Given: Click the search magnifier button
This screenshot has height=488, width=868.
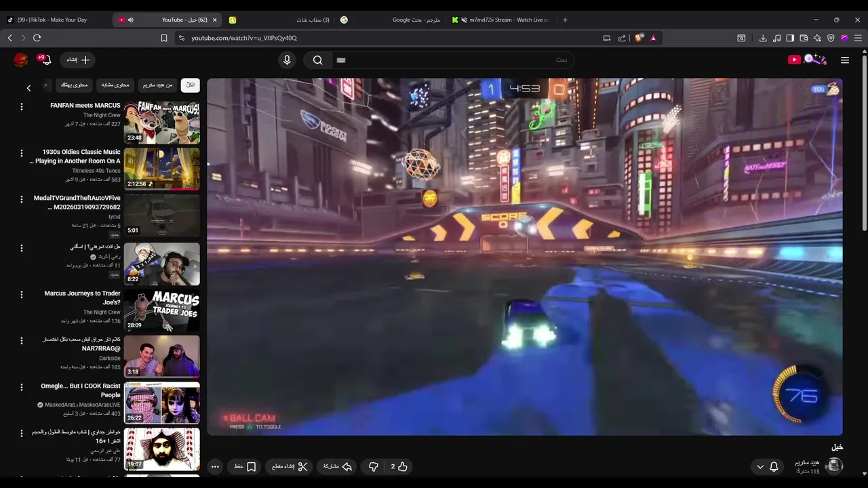Looking at the screenshot, I should tap(317, 60).
